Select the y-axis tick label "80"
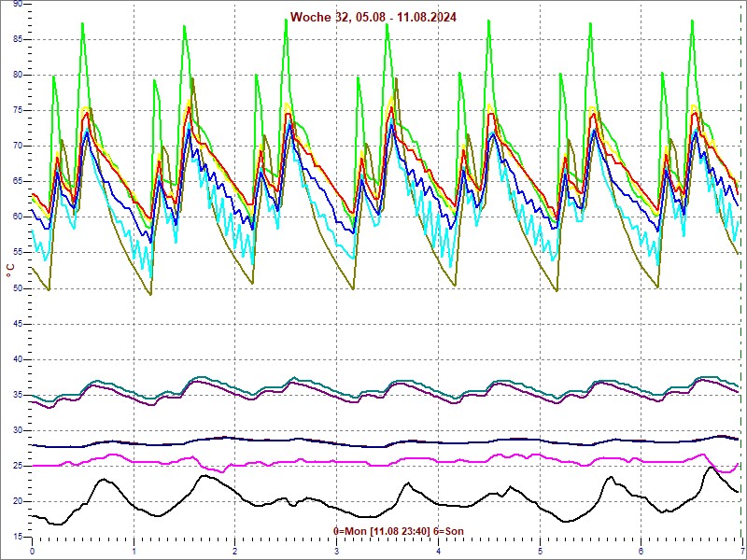Viewport: 747px width, 560px height. point(17,75)
